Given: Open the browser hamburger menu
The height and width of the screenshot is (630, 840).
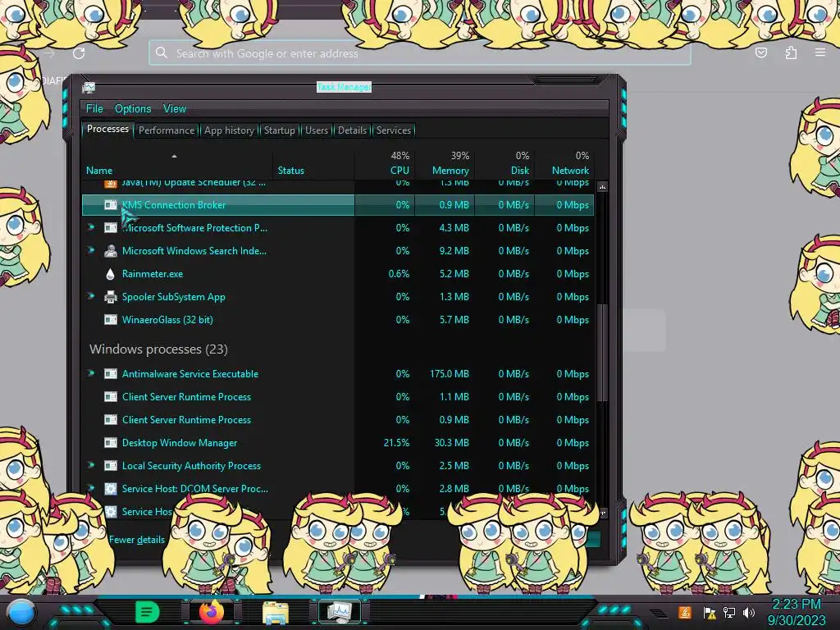Looking at the screenshot, I should point(820,52).
